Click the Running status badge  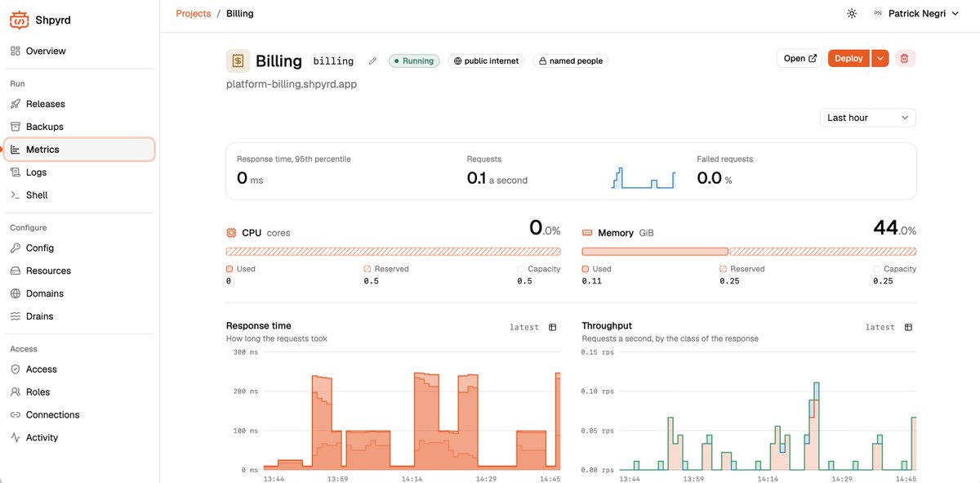[x=414, y=61]
